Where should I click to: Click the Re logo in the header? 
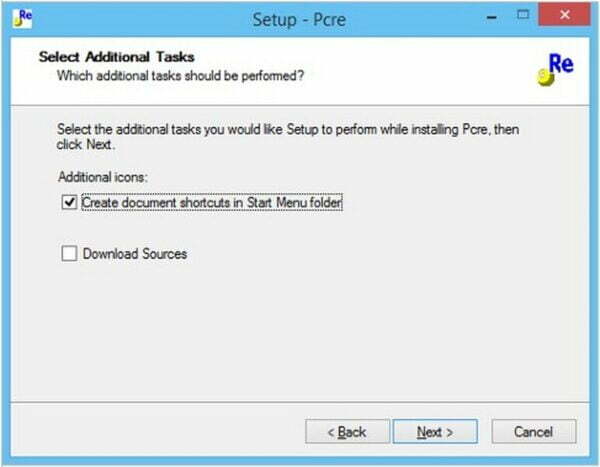pyautogui.click(x=555, y=69)
